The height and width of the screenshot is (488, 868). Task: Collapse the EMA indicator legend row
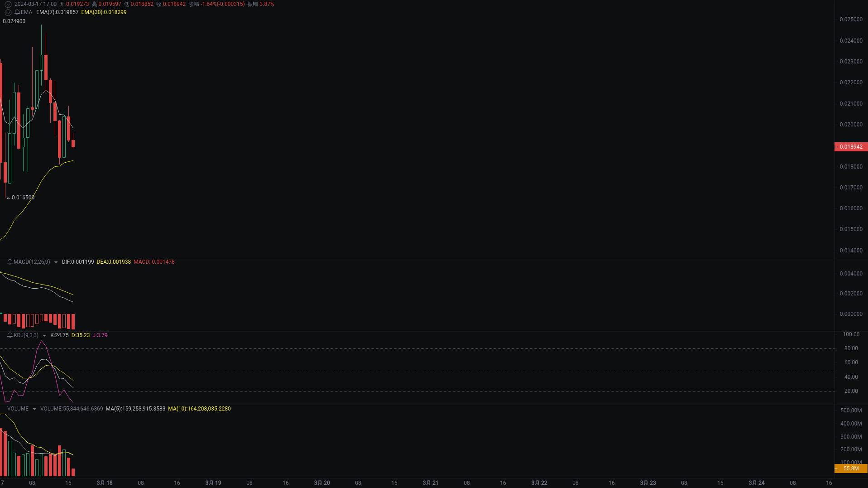tap(7, 12)
